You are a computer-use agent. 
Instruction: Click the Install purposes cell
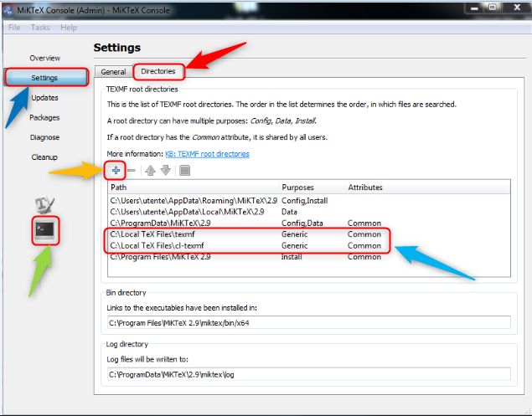click(x=292, y=257)
